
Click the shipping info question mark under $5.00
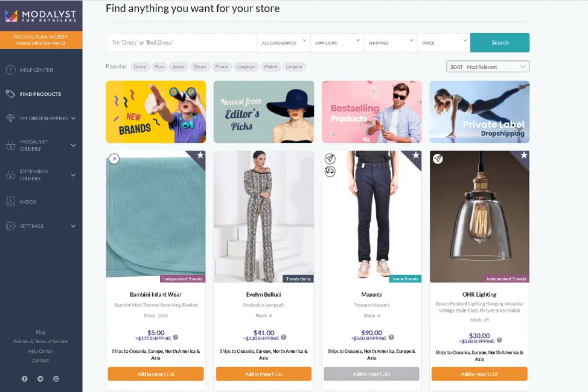coord(176,338)
